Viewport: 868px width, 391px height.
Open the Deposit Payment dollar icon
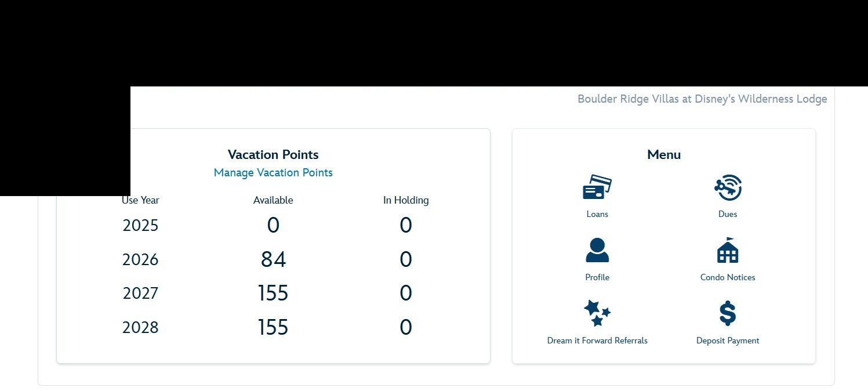click(728, 313)
